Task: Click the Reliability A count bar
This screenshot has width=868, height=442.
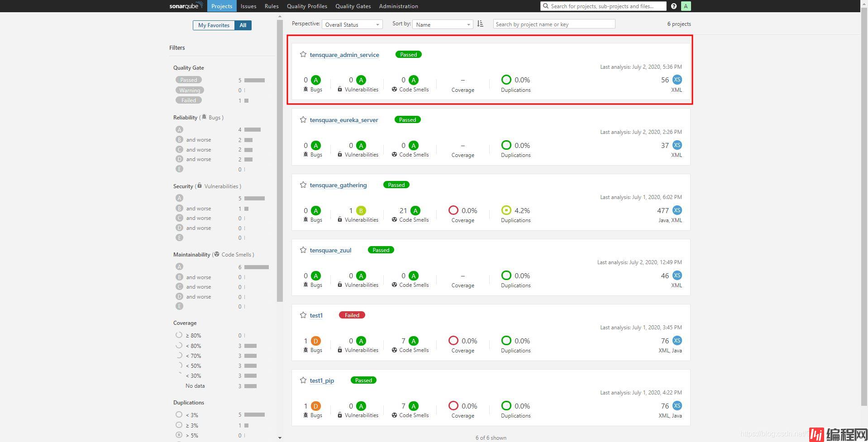Action: point(253,130)
